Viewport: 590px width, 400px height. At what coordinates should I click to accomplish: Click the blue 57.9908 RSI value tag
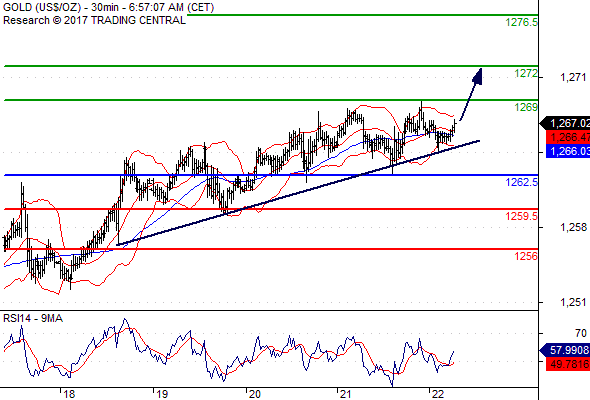click(565, 350)
